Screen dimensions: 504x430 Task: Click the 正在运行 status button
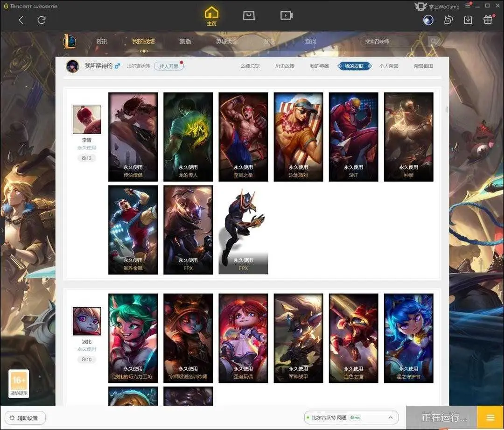[441, 417]
